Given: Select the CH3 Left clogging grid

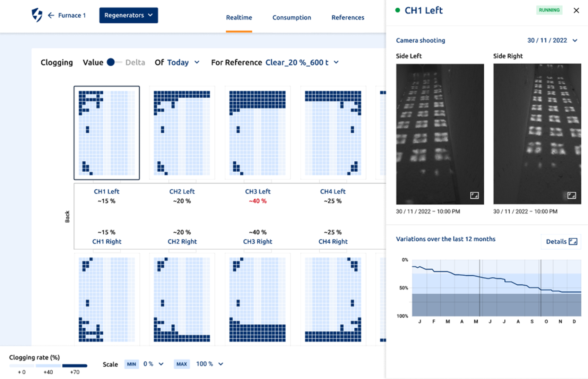Looking at the screenshot, I should [258, 133].
